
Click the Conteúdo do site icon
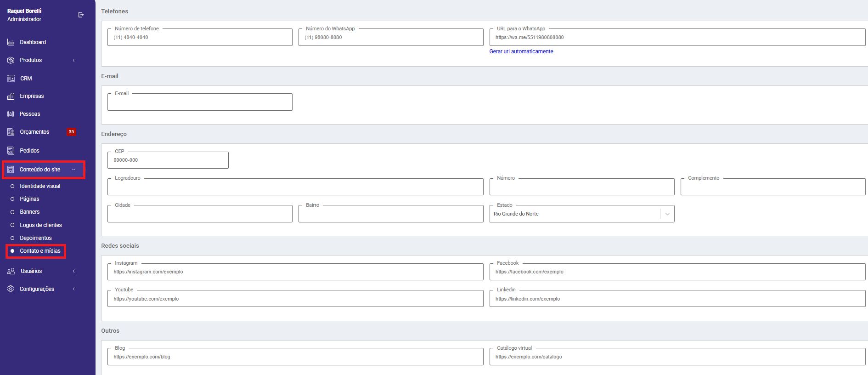click(x=11, y=170)
